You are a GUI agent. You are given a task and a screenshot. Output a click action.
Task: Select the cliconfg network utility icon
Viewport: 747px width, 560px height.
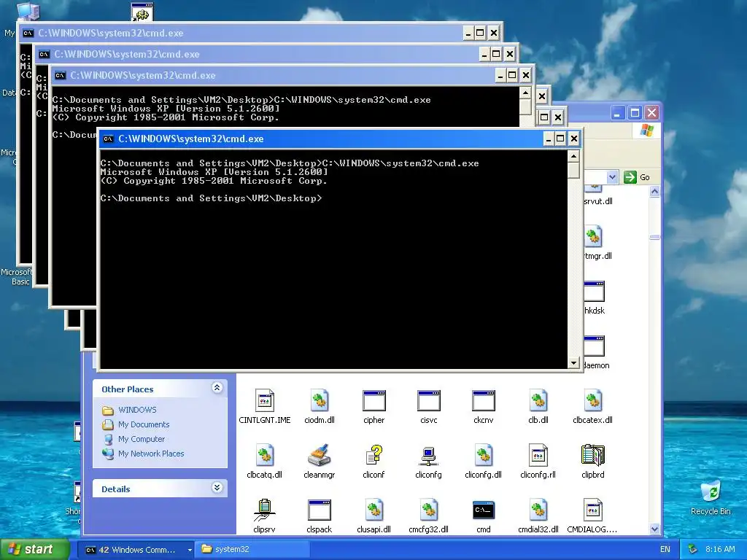(x=429, y=455)
